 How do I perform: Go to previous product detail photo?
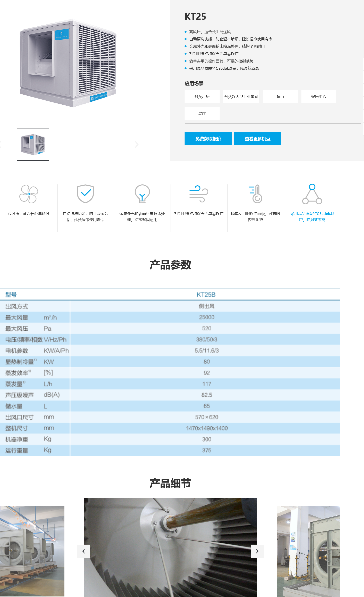83,551
